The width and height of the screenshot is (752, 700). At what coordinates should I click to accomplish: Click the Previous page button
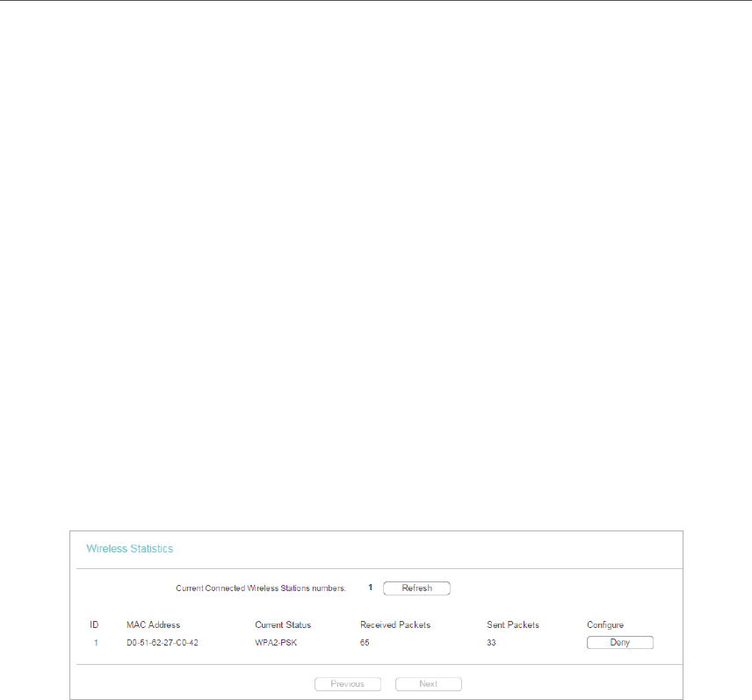[348, 684]
